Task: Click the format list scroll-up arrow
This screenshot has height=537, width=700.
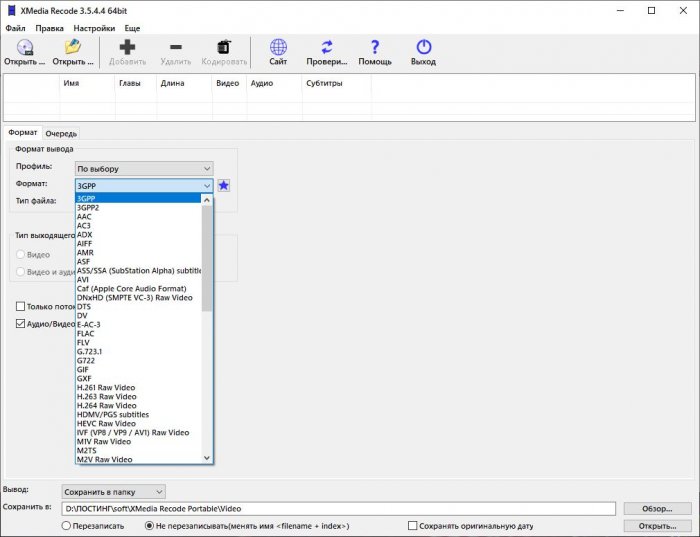Action: 207,200
